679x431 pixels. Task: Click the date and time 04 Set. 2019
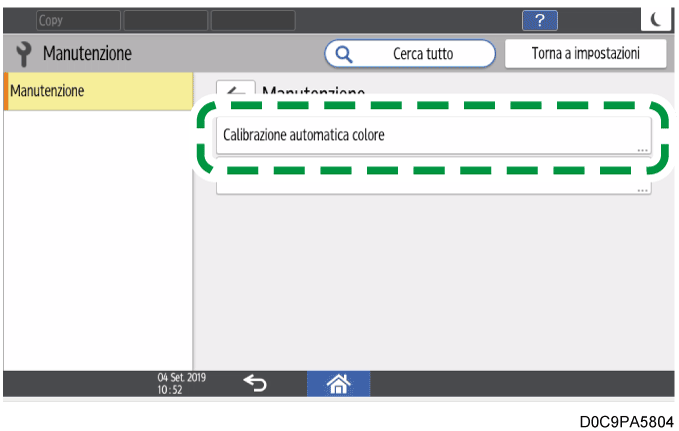(x=181, y=383)
